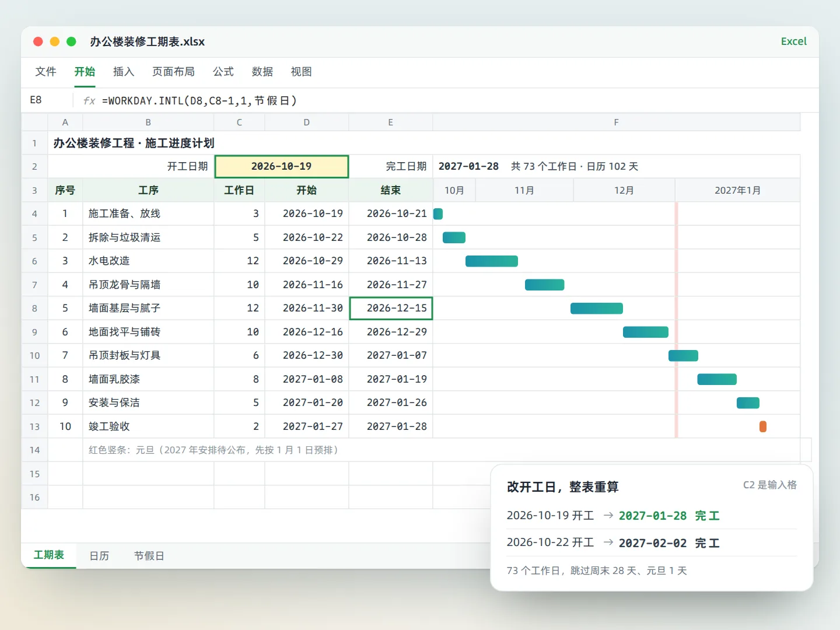Click the green 2027-01-28 完工 result in popup

coord(669,516)
